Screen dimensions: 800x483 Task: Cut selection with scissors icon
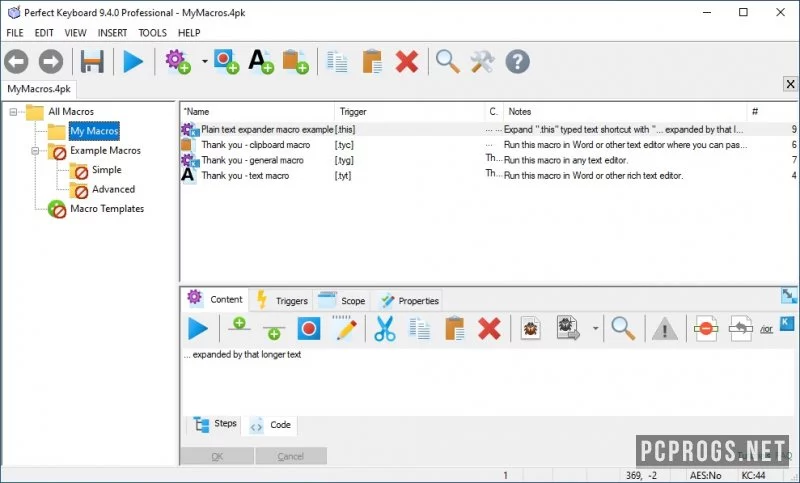pos(384,328)
